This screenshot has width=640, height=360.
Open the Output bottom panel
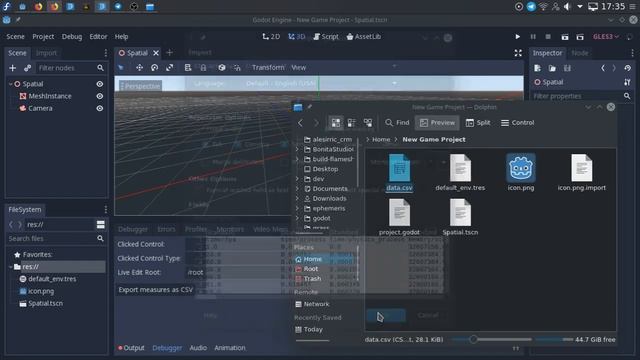pos(131,348)
